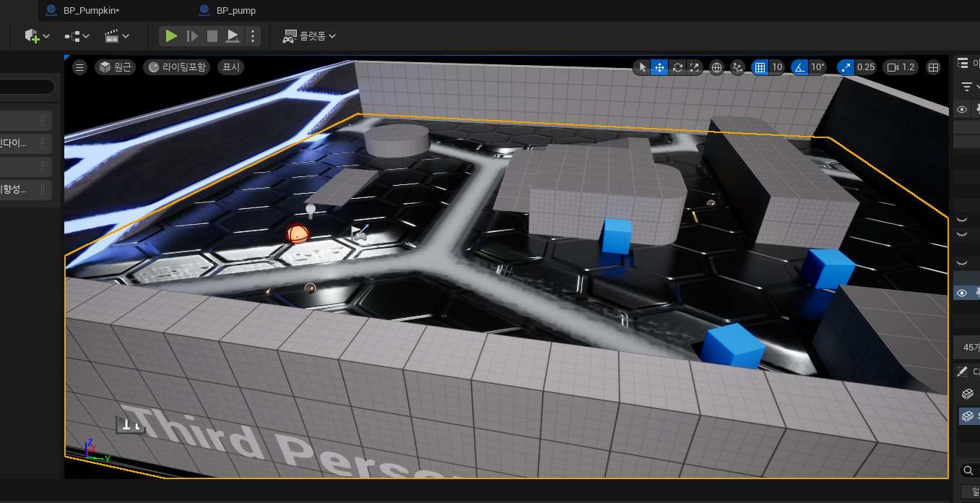This screenshot has width=980, height=503.
Task: Click the eject play-mode button
Action: (233, 35)
